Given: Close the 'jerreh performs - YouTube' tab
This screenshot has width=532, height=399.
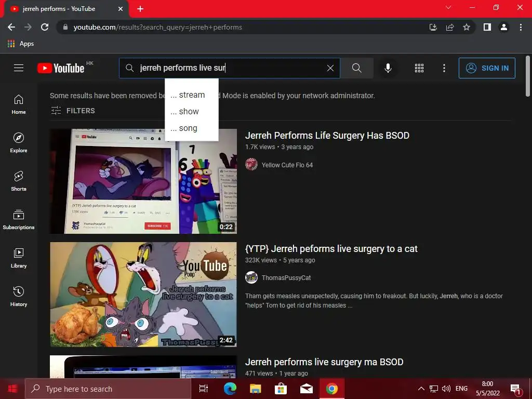Looking at the screenshot, I should tap(121, 9).
